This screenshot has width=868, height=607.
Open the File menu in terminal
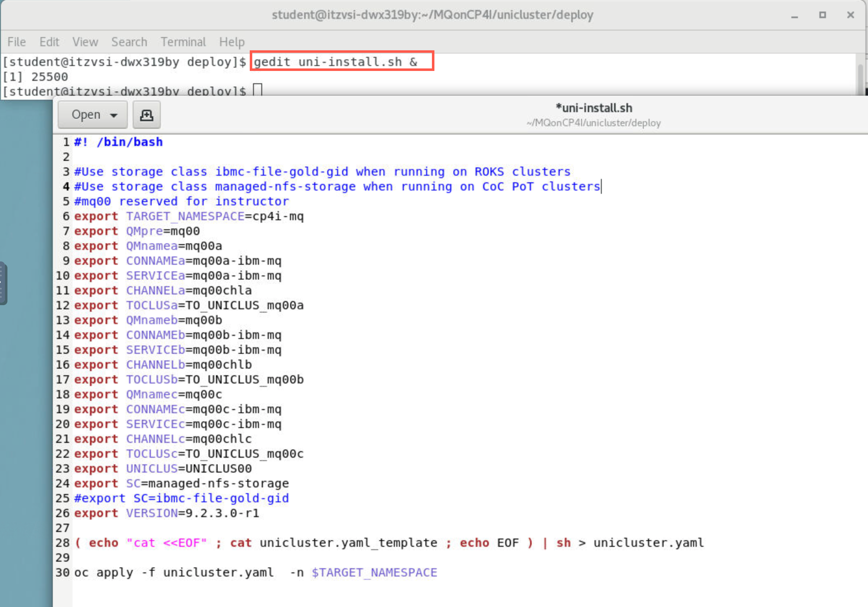click(16, 42)
